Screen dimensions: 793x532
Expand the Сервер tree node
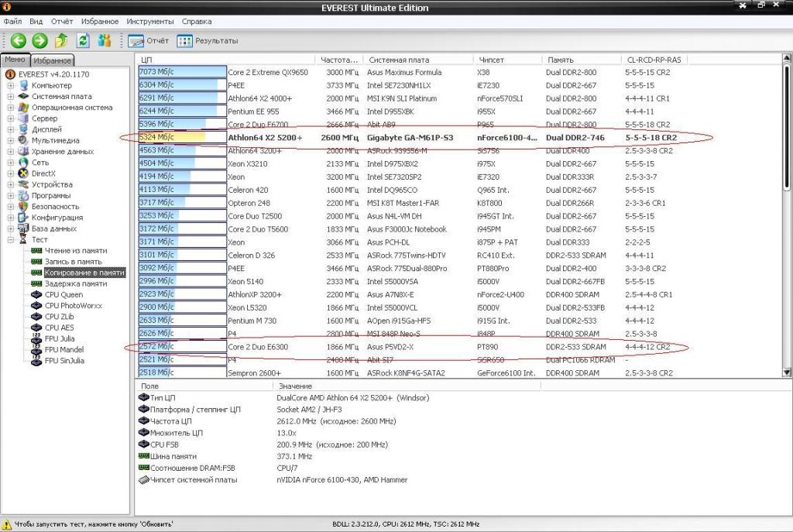coord(11,118)
